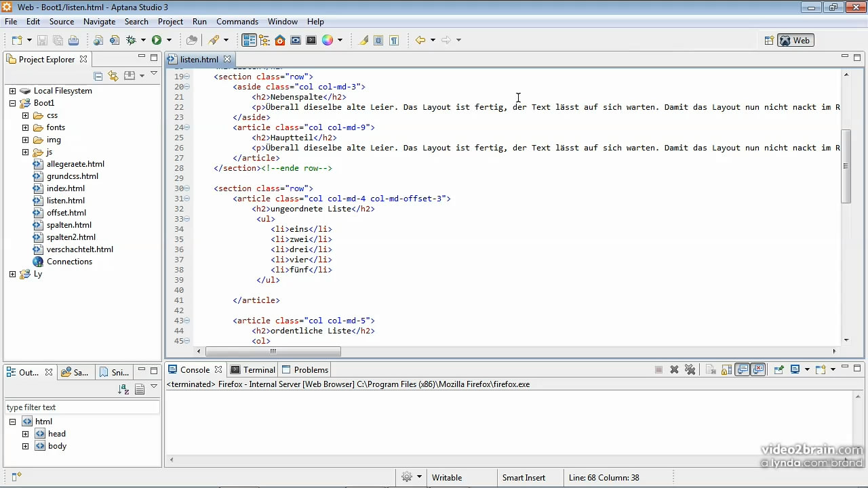The image size is (868, 488).
Task: Close the Project Explorer view
Action: (x=83, y=59)
